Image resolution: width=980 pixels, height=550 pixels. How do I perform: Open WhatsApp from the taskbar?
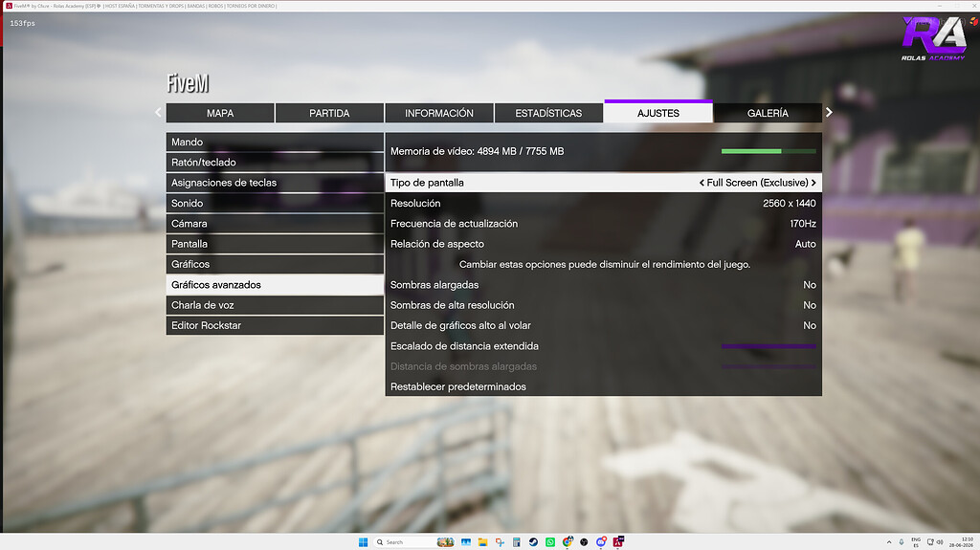point(550,542)
